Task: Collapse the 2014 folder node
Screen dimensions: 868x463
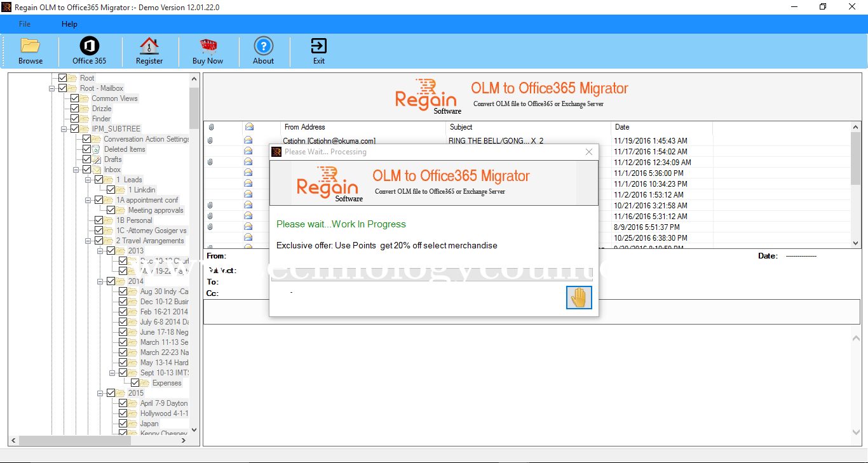Action: click(x=100, y=281)
